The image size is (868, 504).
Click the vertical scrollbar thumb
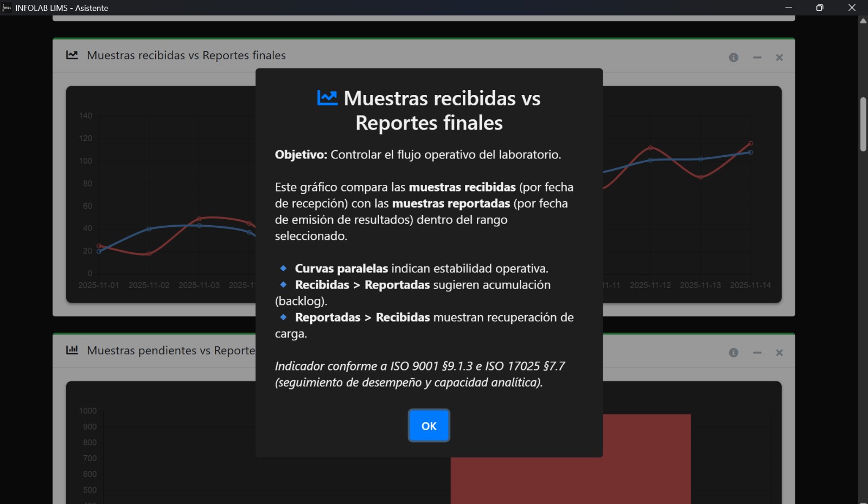pyautogui.click(x=863, y=124)
